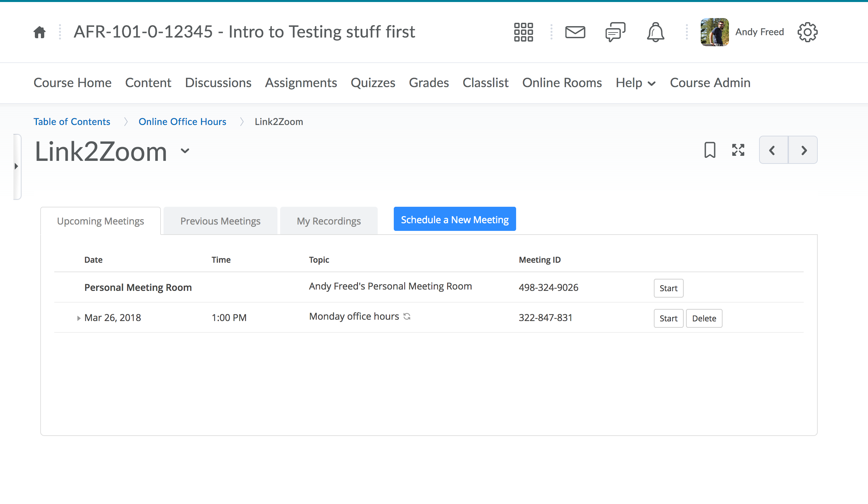This screenshot has height=504, width=868.
Task: Toggle fullscreen view icon
Action: click(738, 150)
